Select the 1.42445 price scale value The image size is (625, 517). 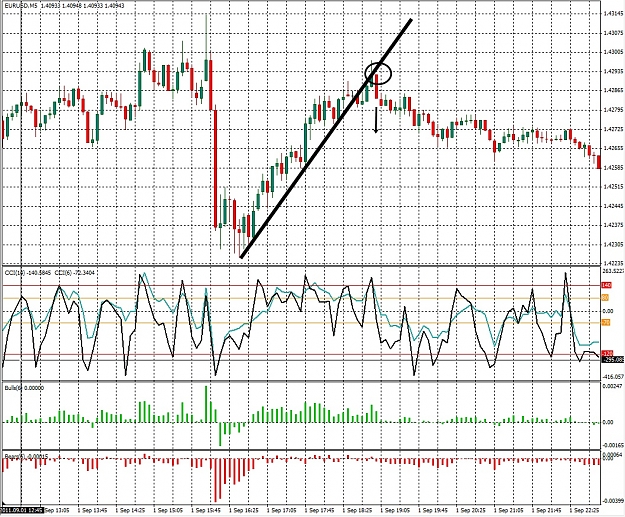(613, 206)
